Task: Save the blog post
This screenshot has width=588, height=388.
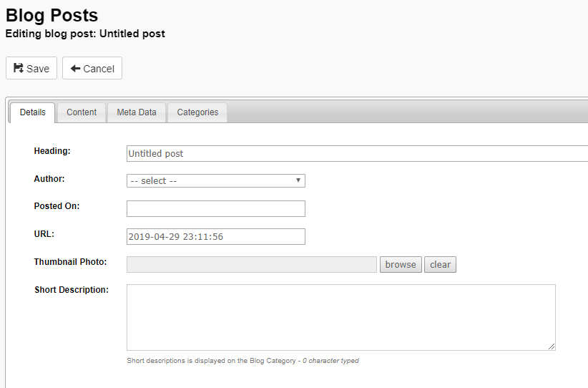Action: (x=31, y=68)
